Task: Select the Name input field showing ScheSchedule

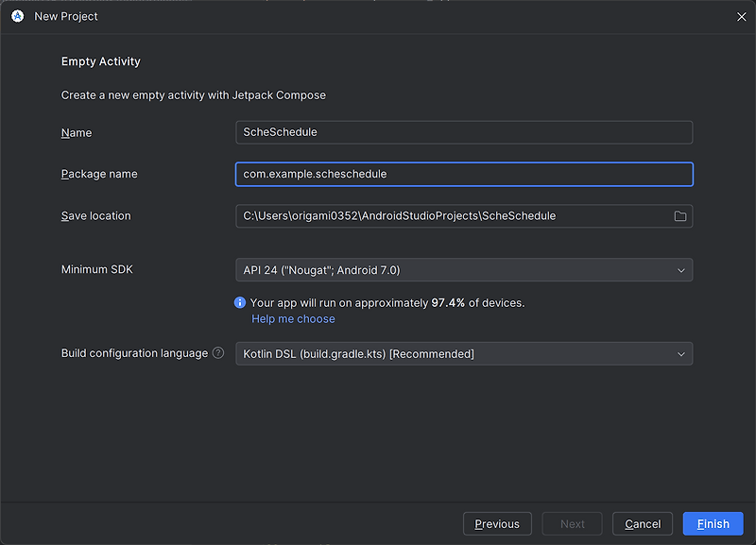Action: coord(464,132)
